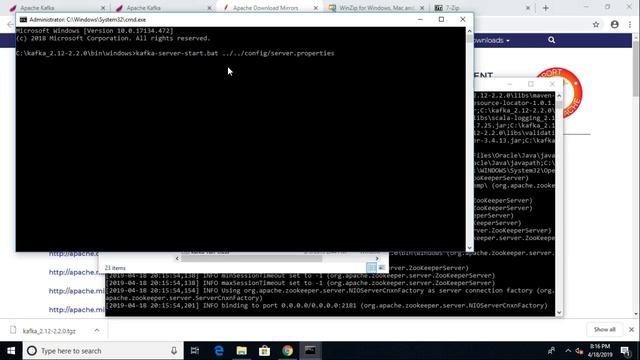Image resolution: width=640 pixels, height=360 pixels.
Task: Maximize the ZooKeeper console window behind
Action: [x=531, y=84]
